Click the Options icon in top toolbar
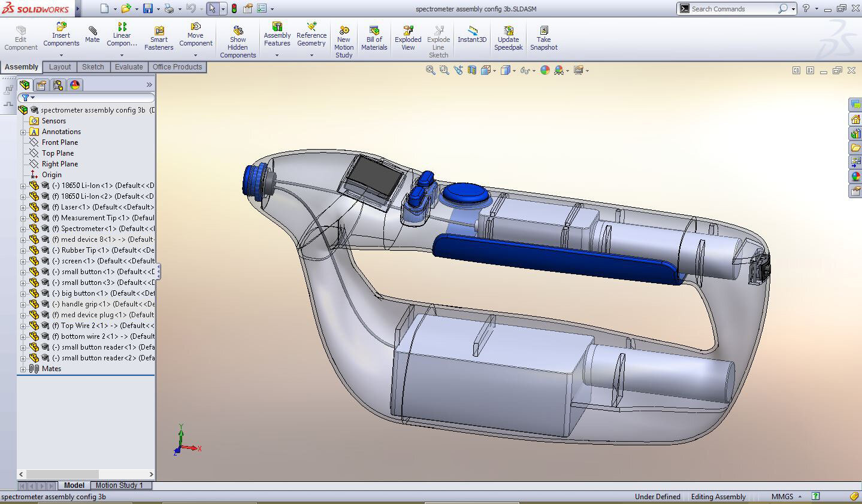This screenshot has width=862, height=504. (262, 8)
